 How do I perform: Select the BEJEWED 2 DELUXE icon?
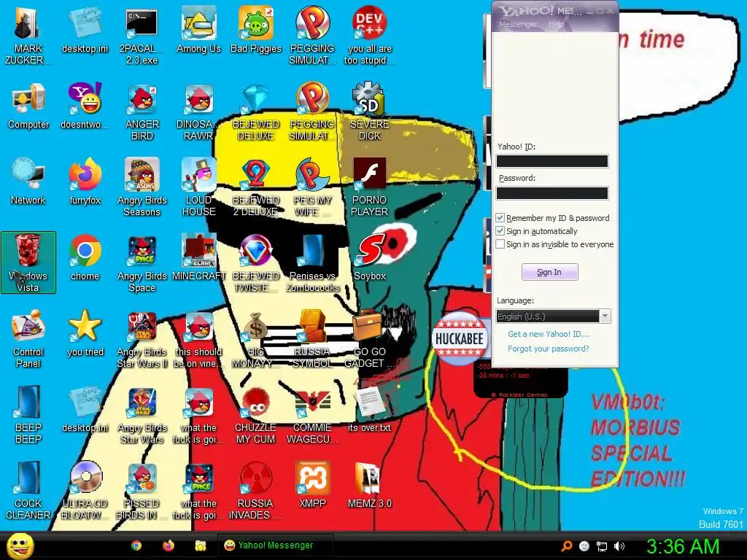tap(256, 187)
